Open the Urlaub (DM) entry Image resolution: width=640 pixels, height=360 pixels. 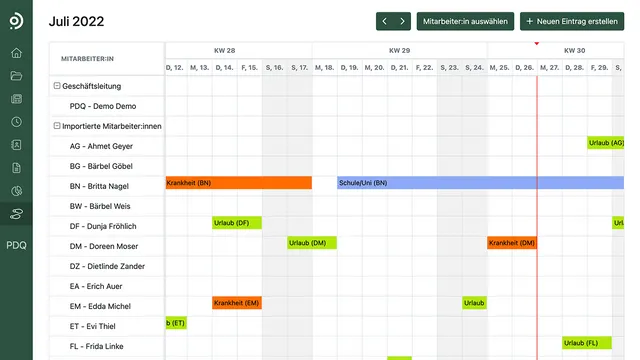coord(312,243)
